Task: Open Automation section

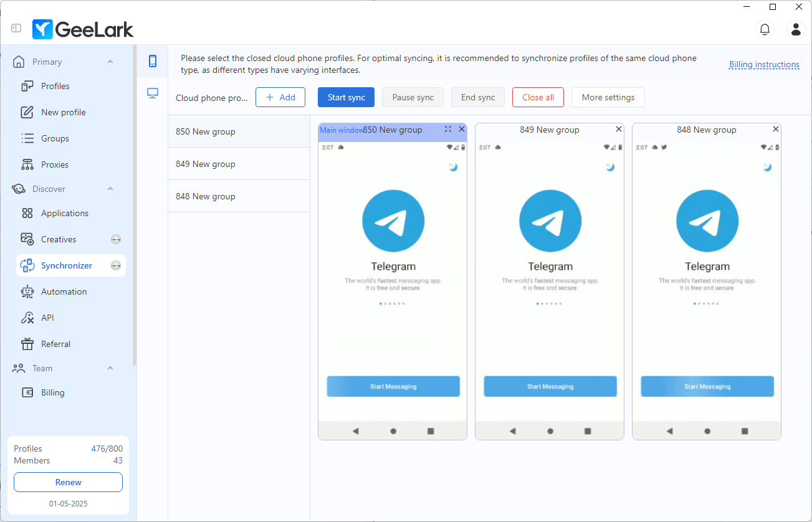Action: (70, 292)
